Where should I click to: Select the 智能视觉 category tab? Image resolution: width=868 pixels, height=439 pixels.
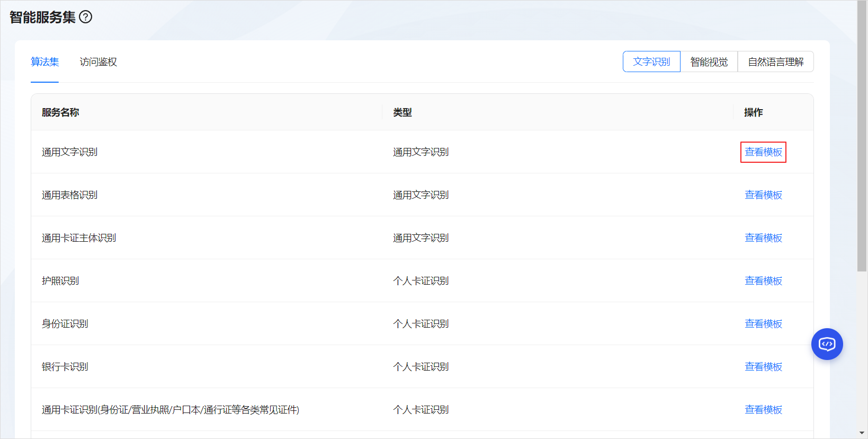coord(709,62)
